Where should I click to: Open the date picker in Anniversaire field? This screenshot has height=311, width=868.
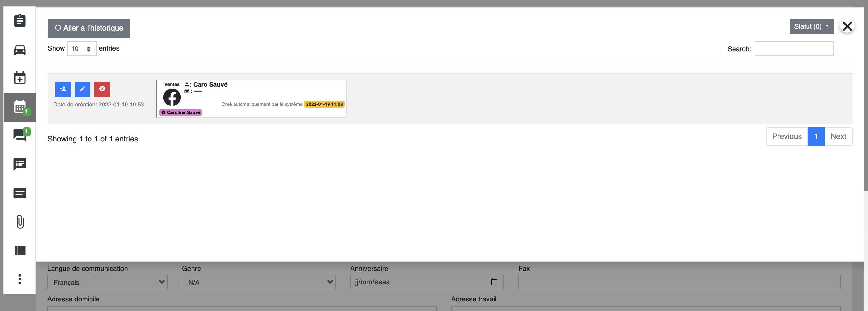494,282
